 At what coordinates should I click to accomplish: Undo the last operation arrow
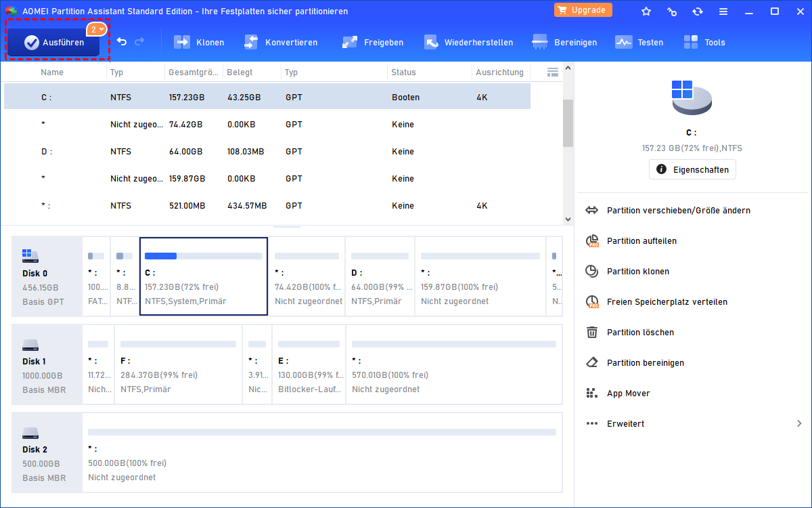122,42
